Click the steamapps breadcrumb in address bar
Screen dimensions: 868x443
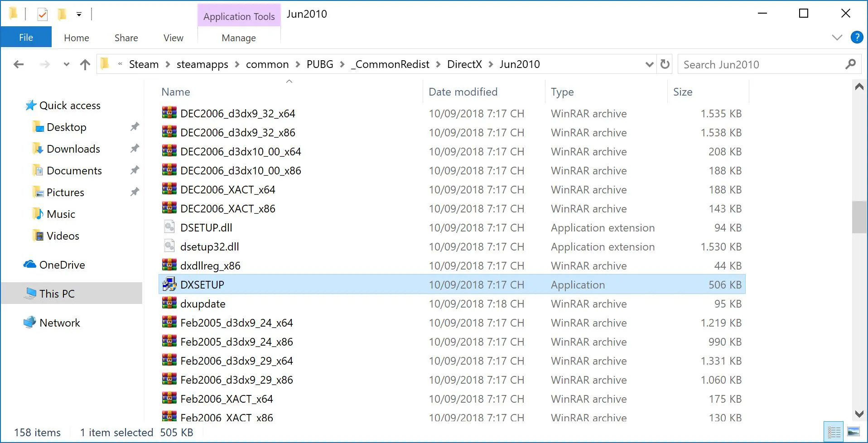click(202, 64)
